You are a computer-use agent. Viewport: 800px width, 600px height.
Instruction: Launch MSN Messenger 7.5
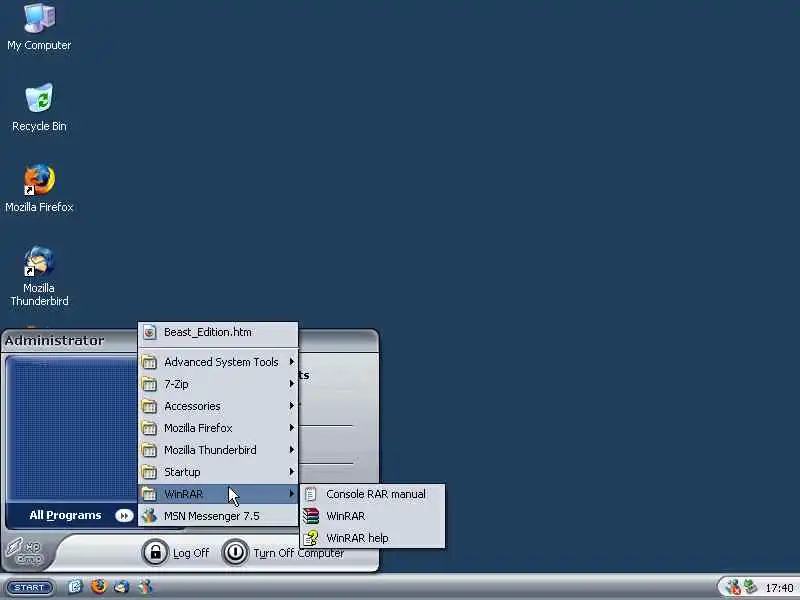[218, 516]
